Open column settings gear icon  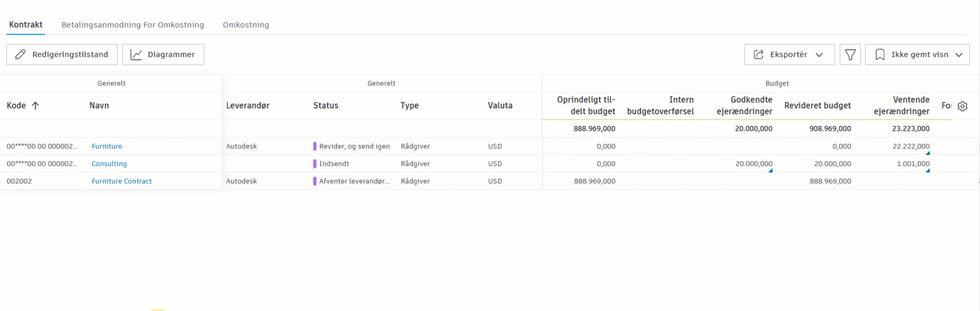click(x=963, y=106)
